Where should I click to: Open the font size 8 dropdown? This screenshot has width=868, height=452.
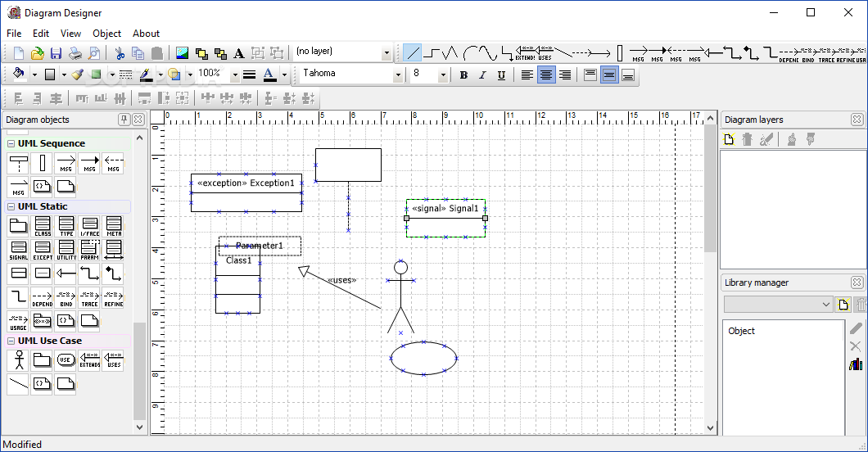(442, 75)
